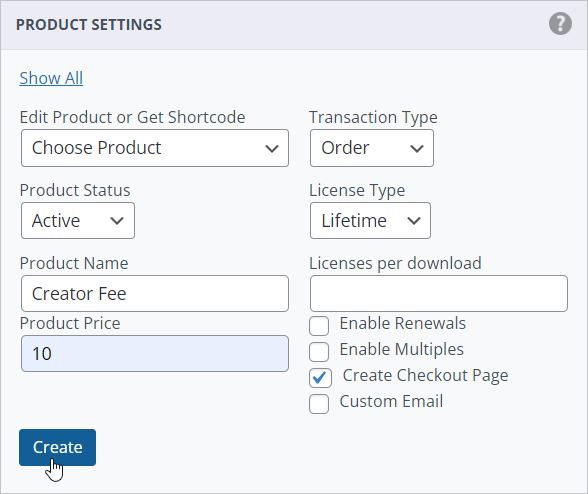
Task: Open the help question mark icon
Action: pyautogui.click(x=560, y=24)
